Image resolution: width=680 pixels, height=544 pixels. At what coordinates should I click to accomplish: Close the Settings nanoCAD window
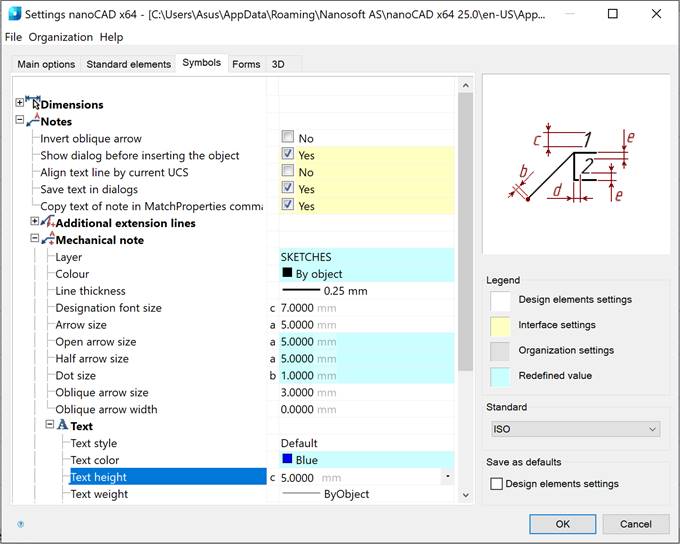tap(657, 14)
